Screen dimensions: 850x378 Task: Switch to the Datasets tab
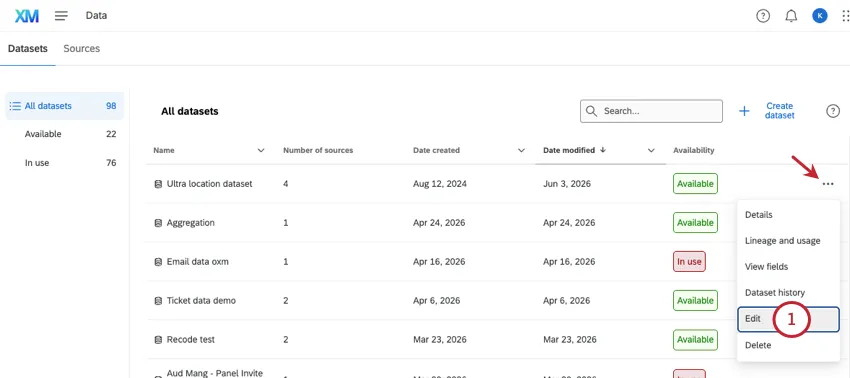28,49
